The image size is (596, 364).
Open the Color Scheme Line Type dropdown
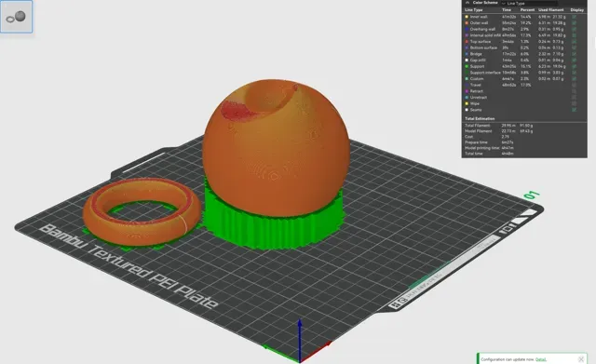click(x=530, y=3)
